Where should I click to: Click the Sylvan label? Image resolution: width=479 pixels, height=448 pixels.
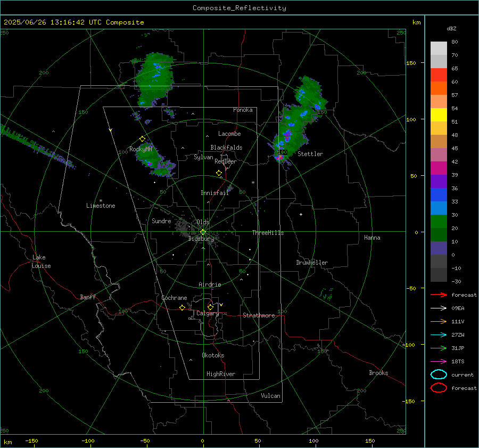[203, 157]
